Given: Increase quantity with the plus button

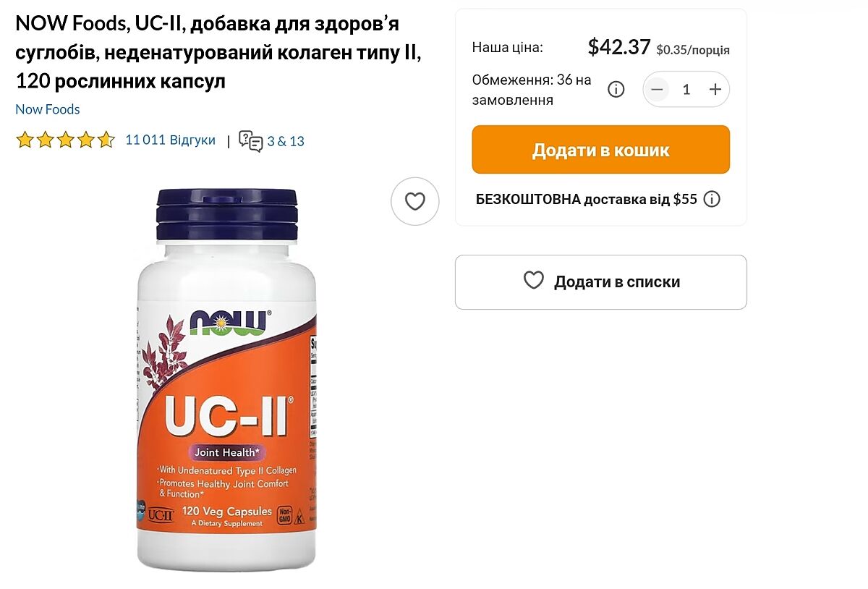Looking at the screenshot, I should [715, 89].
